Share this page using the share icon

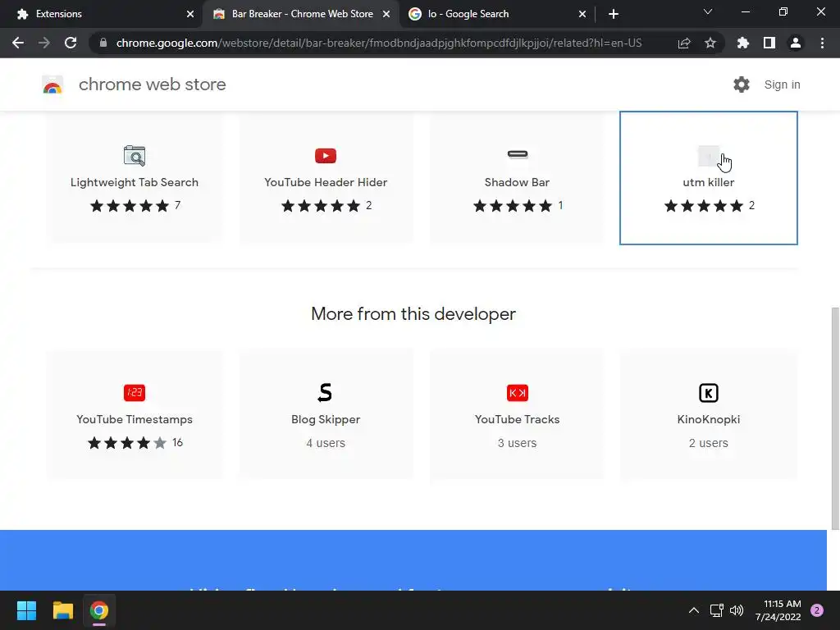click(x=684, y=43)
